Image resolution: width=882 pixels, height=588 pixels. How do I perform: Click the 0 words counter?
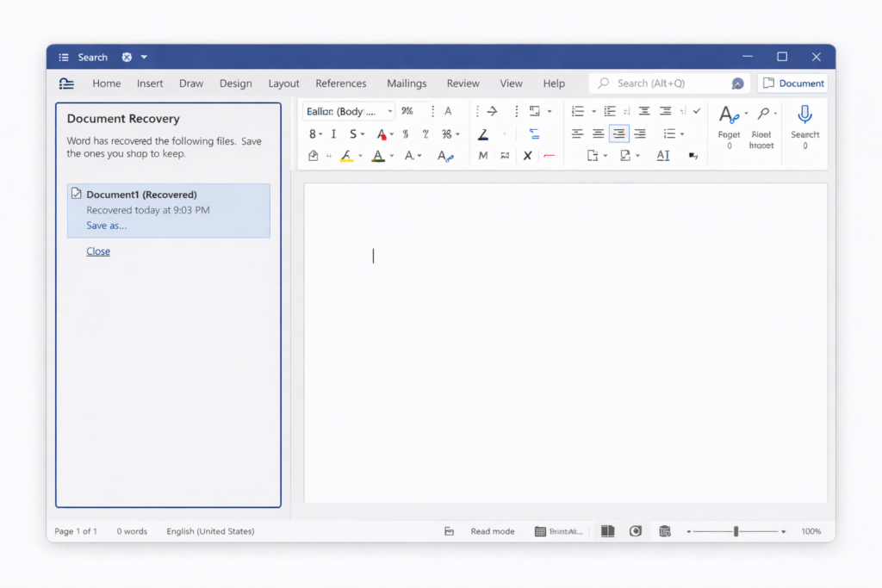pos(132,531)
